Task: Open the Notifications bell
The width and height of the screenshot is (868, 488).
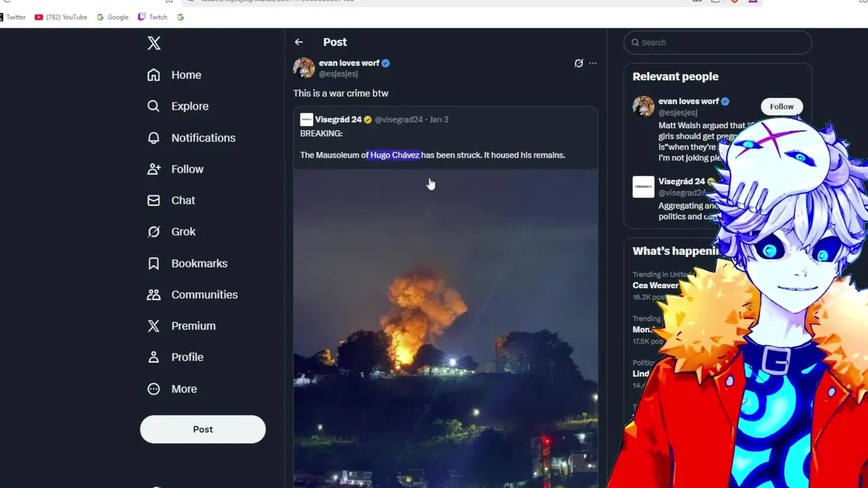Action: (191, 138)
